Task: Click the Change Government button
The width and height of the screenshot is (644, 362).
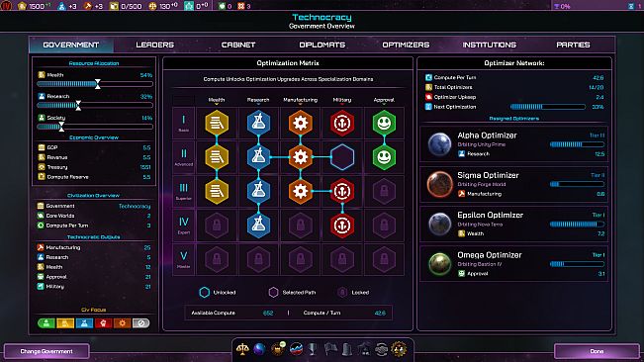Action: point(46,351)
